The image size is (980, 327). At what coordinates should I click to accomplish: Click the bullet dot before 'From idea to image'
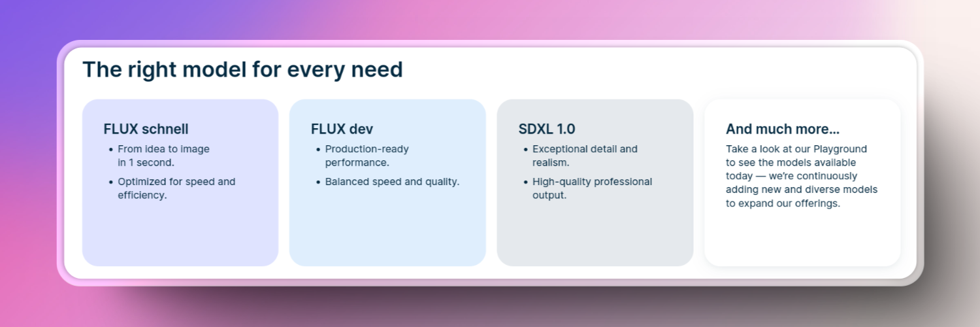coord(111,150)
